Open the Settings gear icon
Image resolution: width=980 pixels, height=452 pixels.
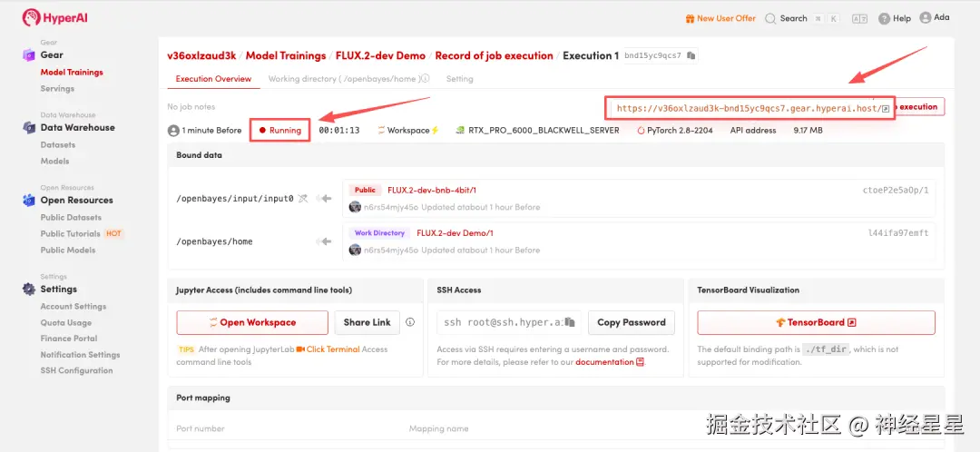[x=29, y=289]
